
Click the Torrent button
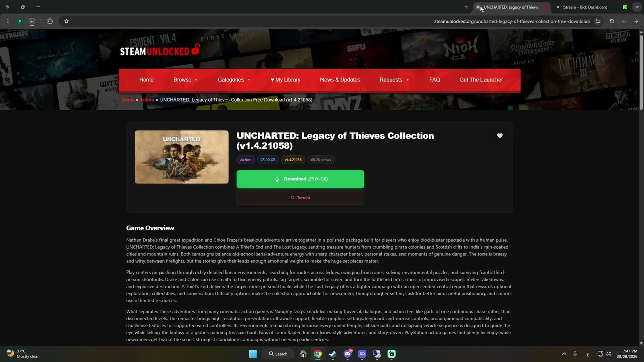coord(300,198)
